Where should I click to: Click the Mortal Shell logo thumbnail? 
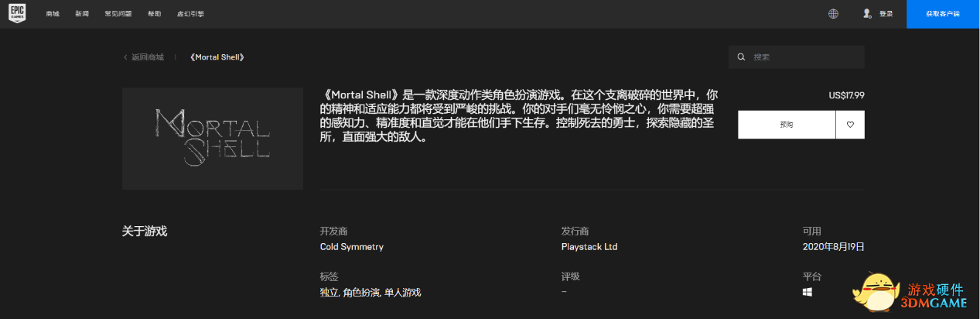click(x=213, y=139)
